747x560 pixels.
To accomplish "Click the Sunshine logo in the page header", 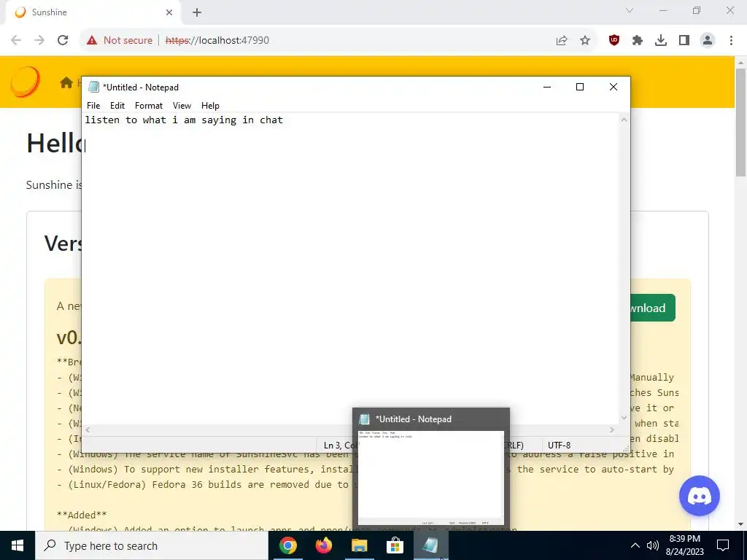I will [25, 82].
